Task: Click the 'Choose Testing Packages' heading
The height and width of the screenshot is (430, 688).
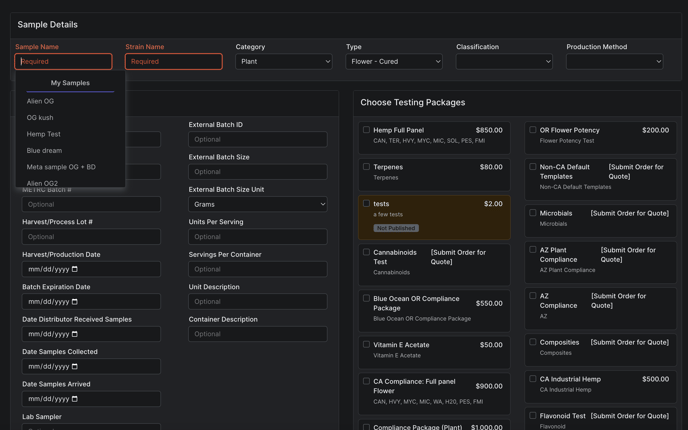Action: click(x=412, y=102)
